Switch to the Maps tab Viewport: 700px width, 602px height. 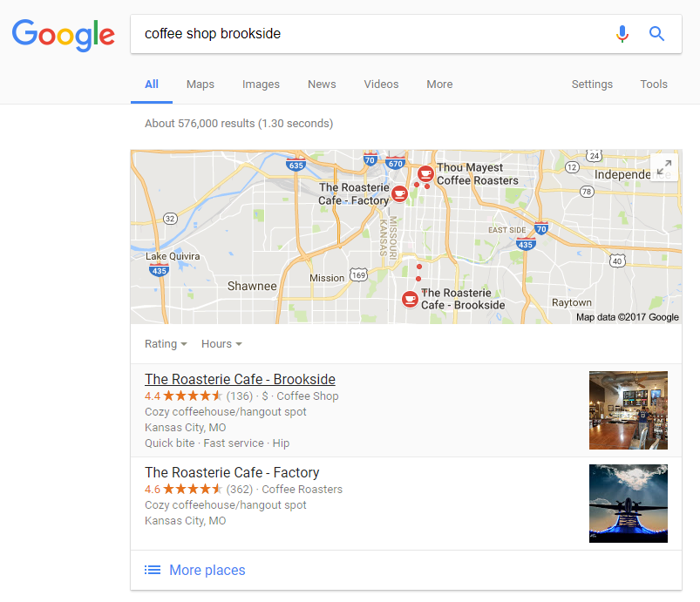coord(200,85)
